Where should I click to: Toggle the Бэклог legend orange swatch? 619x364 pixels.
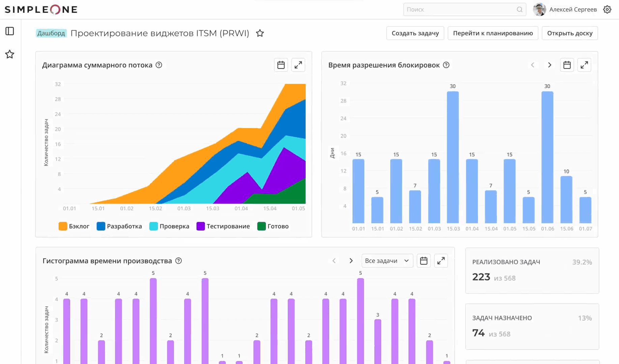63,226
